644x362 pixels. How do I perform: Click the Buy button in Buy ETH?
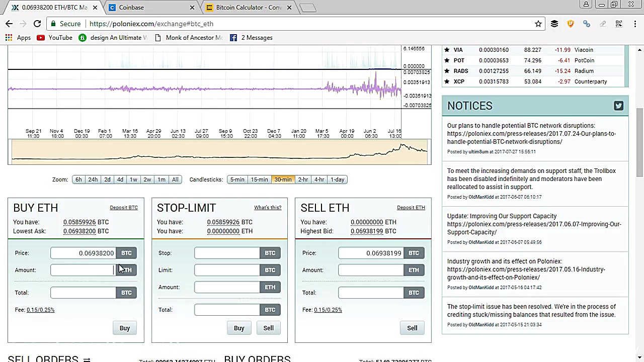(125, 328)
